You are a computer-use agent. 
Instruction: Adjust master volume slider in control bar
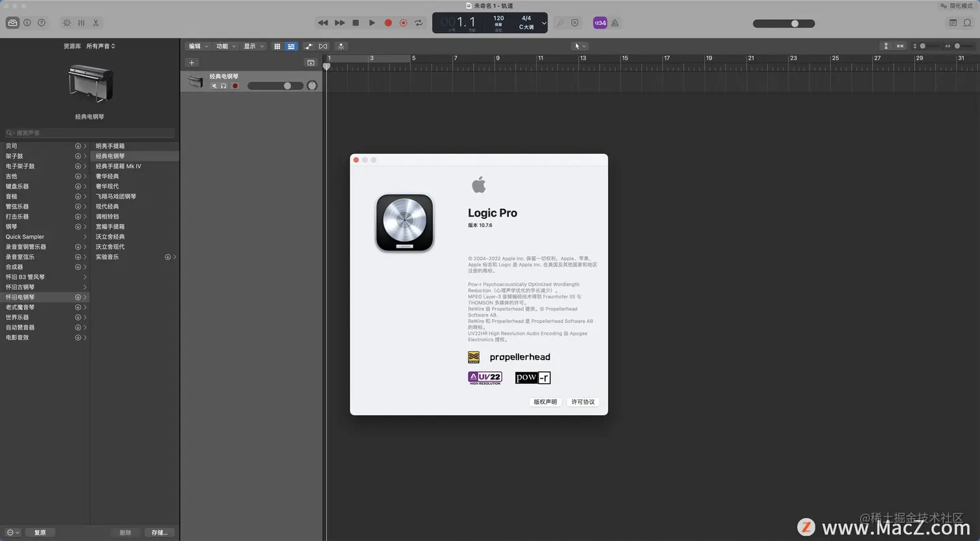pos(784,23)
